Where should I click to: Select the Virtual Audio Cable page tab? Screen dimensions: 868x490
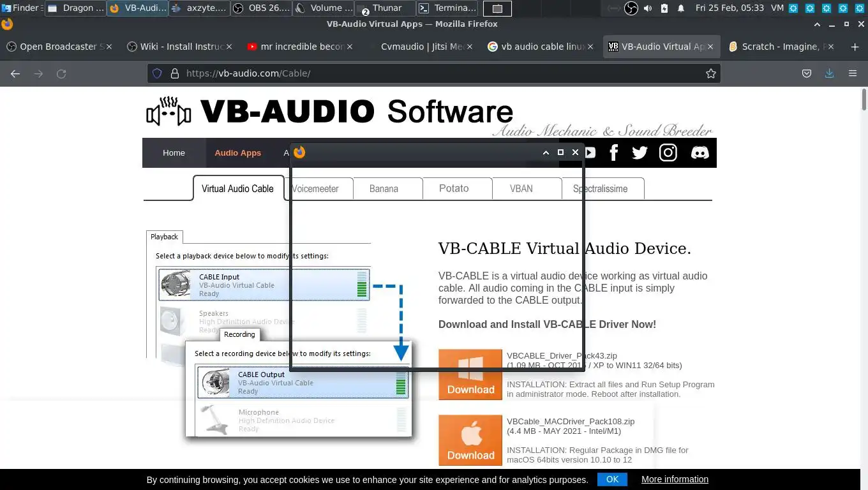(x=237, y=189)
